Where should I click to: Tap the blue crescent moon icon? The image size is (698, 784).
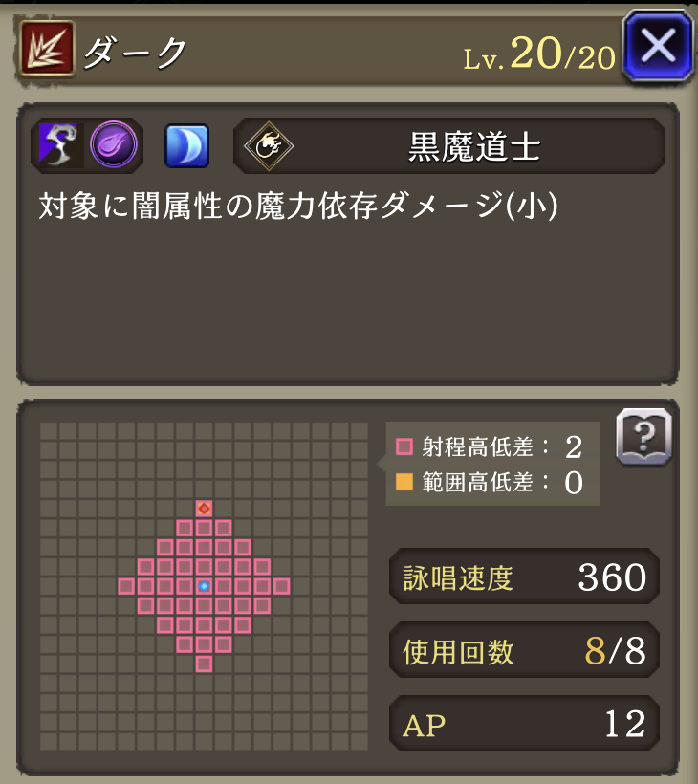pyautogui.click(x=187, y=145)
